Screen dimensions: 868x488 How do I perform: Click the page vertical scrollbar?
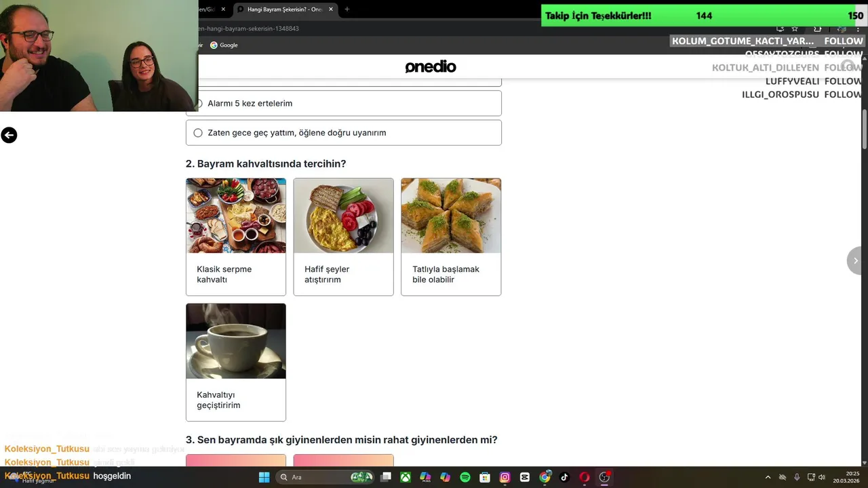pyautogui.click(x=865, y=129)
